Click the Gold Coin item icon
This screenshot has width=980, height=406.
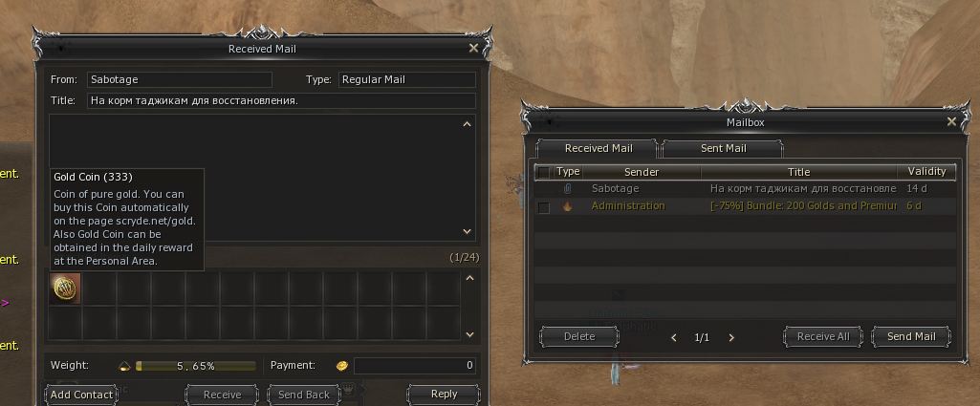tap(65, 288)
